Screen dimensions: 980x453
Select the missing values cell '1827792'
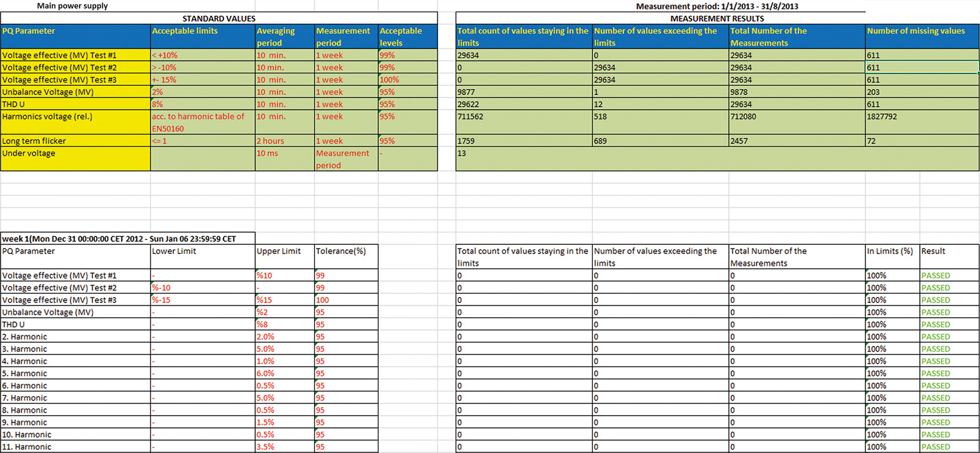click(x=922, y=122)
